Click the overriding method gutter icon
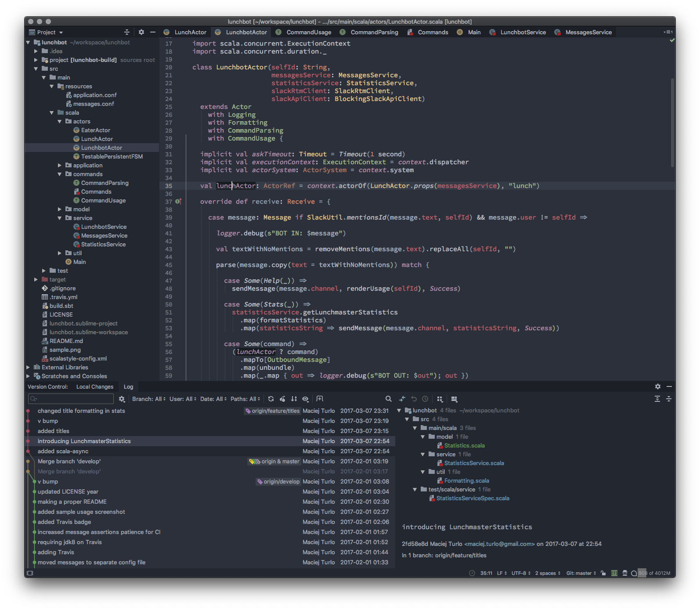 [x=178, y=202]
